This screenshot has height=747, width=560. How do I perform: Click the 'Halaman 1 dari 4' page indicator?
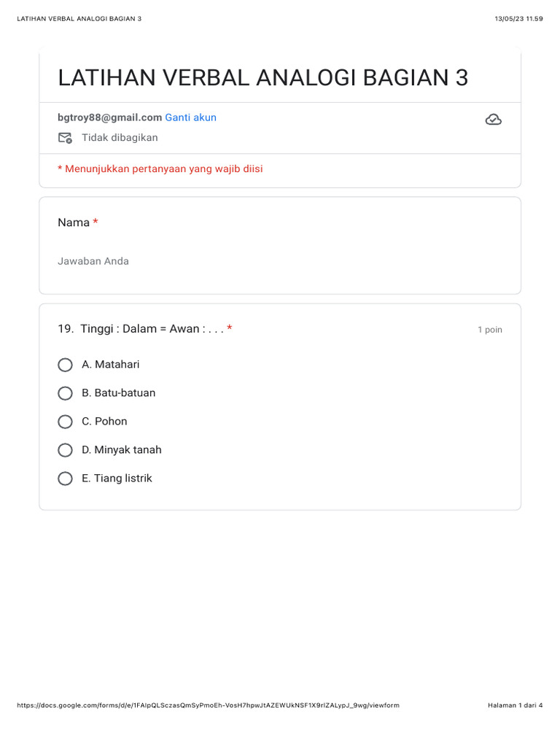coord(515,705)
